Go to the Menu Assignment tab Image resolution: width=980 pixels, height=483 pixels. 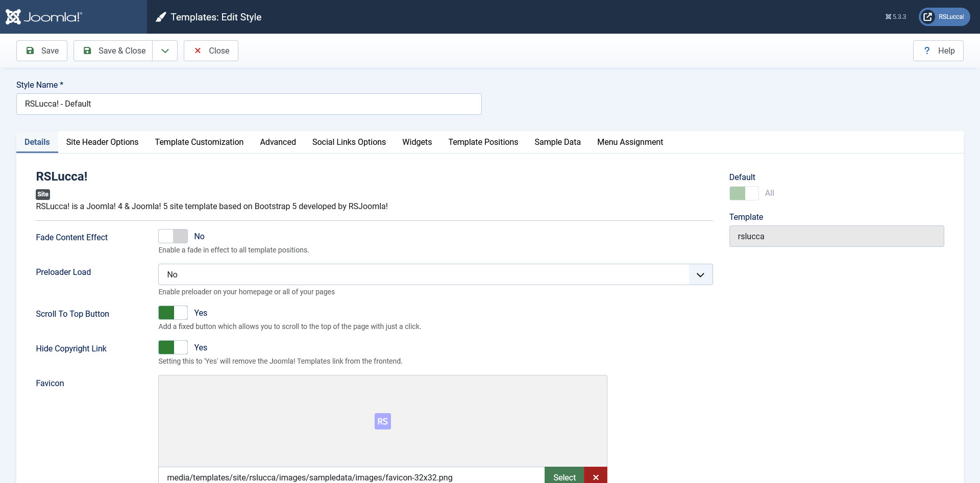coord(630,142)
